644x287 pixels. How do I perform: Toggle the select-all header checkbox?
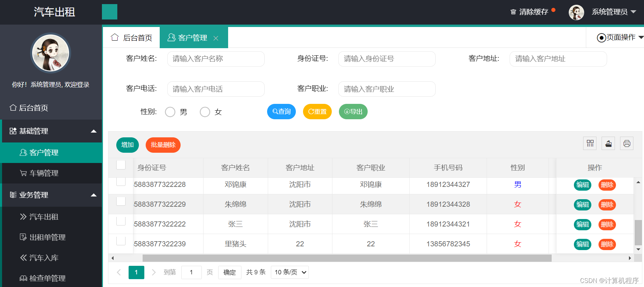[121, 165]
